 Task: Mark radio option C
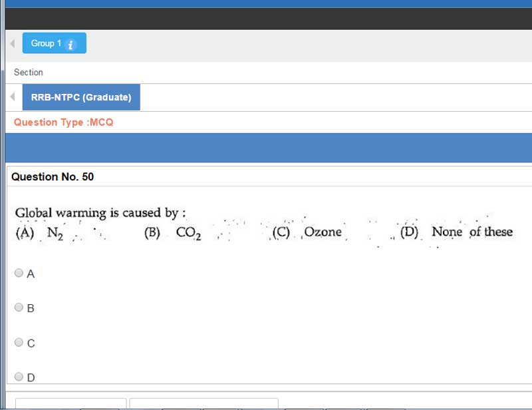click(19, 343)
